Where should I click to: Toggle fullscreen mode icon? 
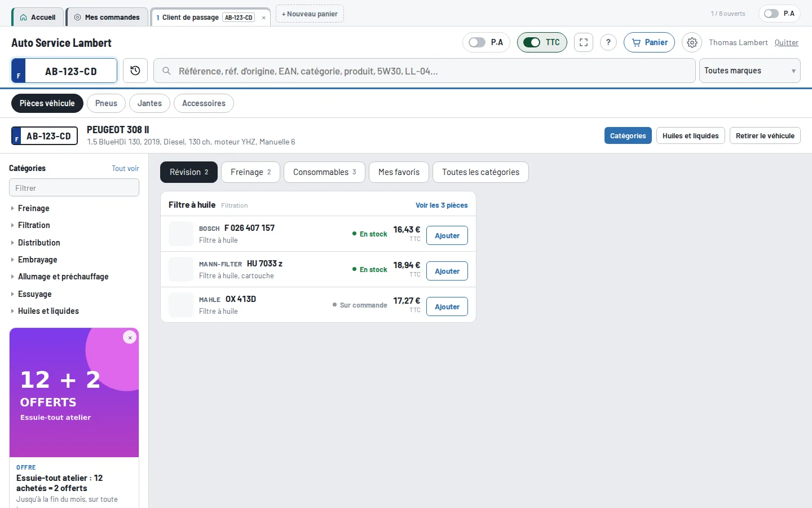(584, 42)
